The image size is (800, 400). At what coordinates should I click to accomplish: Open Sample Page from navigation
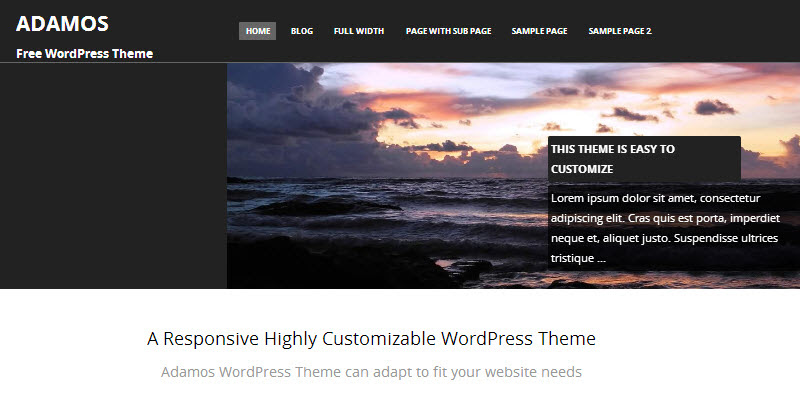coord(539,31)
